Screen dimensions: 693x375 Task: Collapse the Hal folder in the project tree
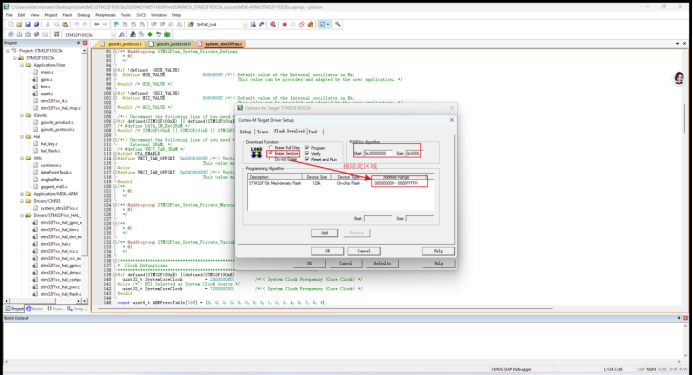click(x=22, y=137)
